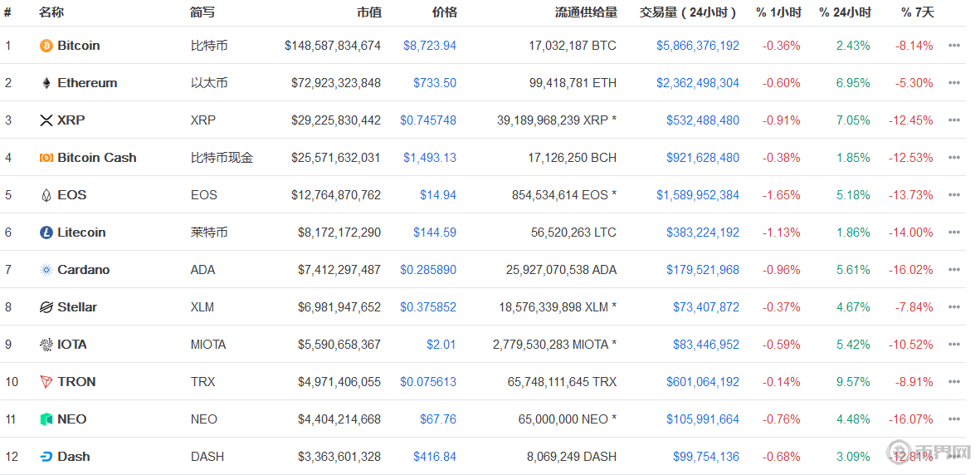This screenshot has width=980, height=475.
Task: Click the Dash price $416.84
Action: [x=435, y=457]
